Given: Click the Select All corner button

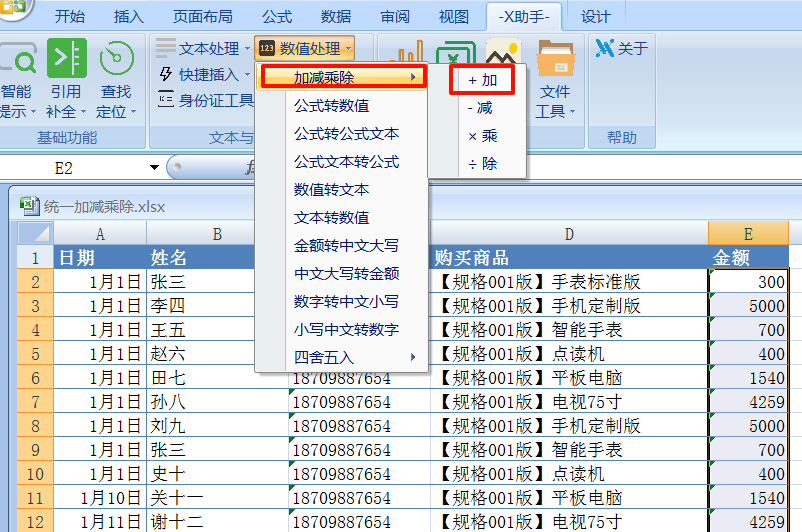Looking at the screenshot, I should (x=35, y=233).
